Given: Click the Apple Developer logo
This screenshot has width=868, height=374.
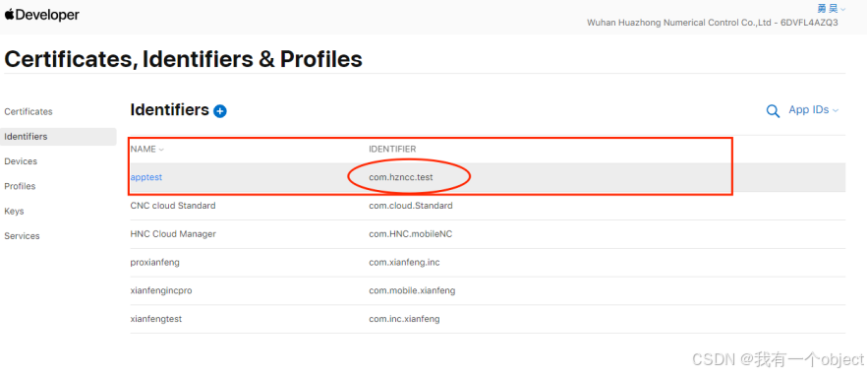Looking at the screenshot, I should pyautogui.click(x=41, y=15).
